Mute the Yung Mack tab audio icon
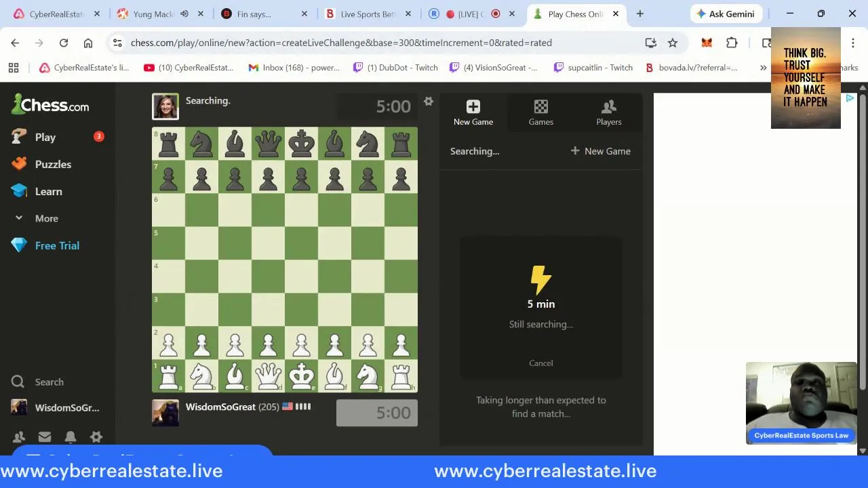868x488 pixels. (184, 14)
